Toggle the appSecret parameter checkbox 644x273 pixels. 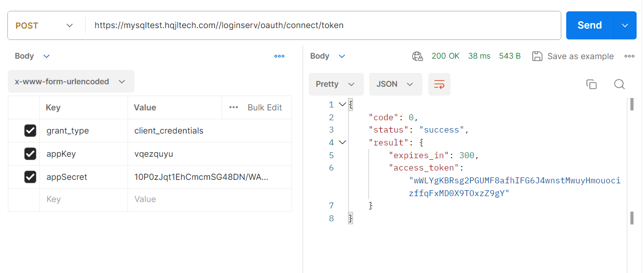[x=30, y=177]
